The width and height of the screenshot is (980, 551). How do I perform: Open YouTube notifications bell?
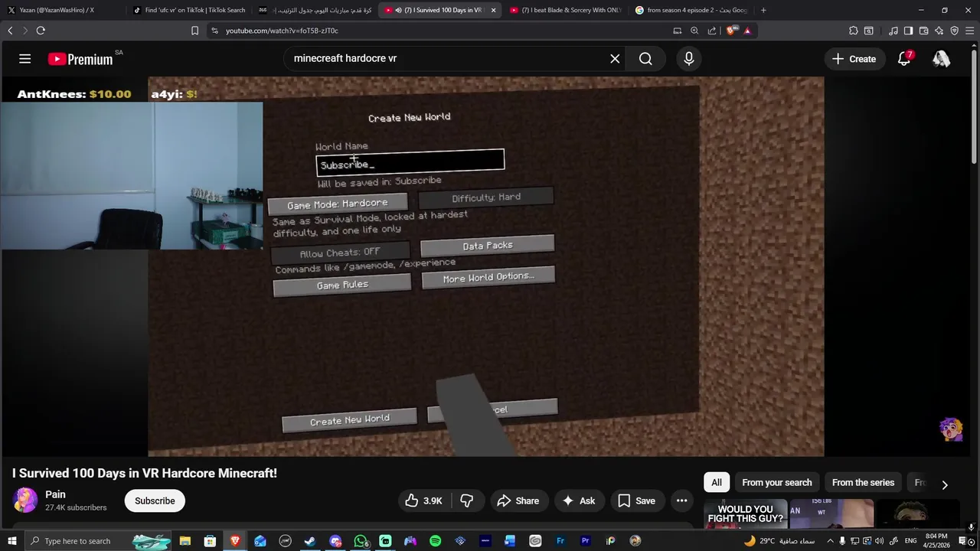pos(904,59)
